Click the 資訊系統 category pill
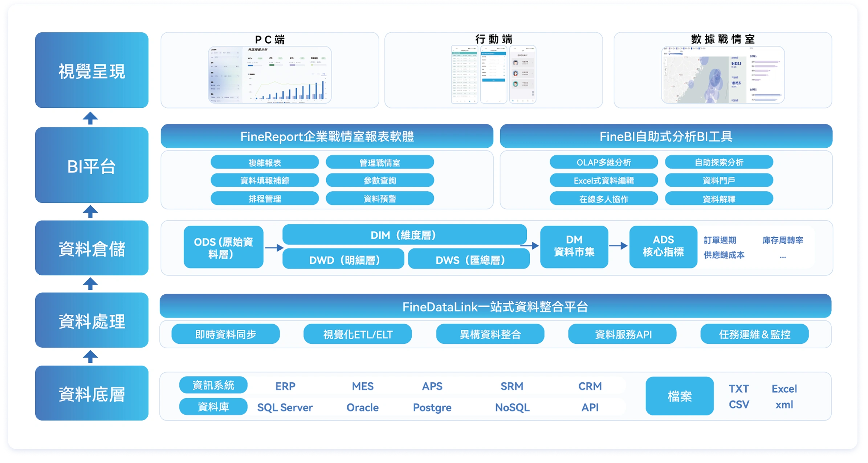Image resolution: width=868 pixels, height=463 pixels. pyautogui.click(x=213, y=385)
